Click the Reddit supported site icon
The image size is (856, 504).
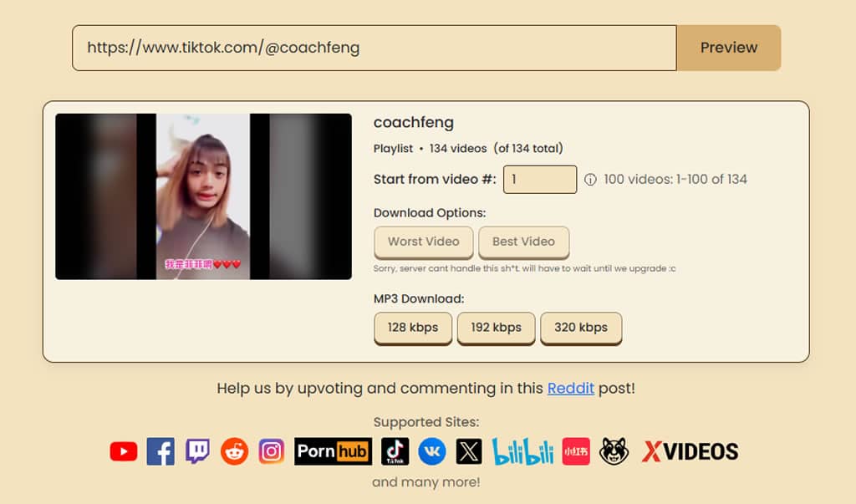point(234,451)
